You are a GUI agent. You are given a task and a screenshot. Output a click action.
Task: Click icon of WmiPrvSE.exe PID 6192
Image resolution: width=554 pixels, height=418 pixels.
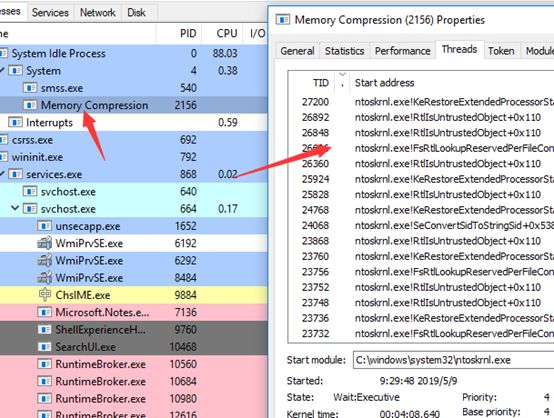point(45,243)
